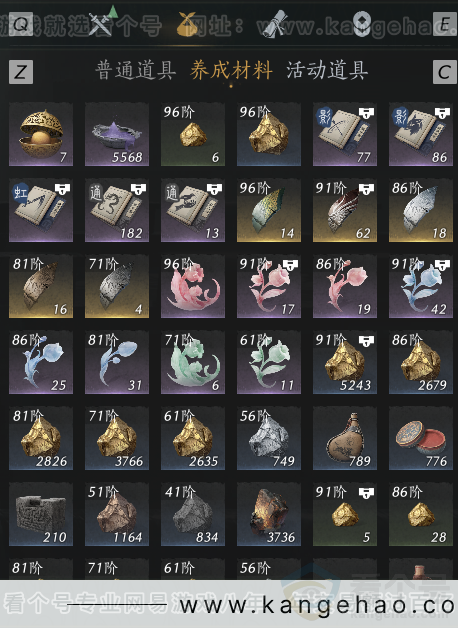Select the stone brick item 210
Screen dimensions: 458x629
pos(41,514)
